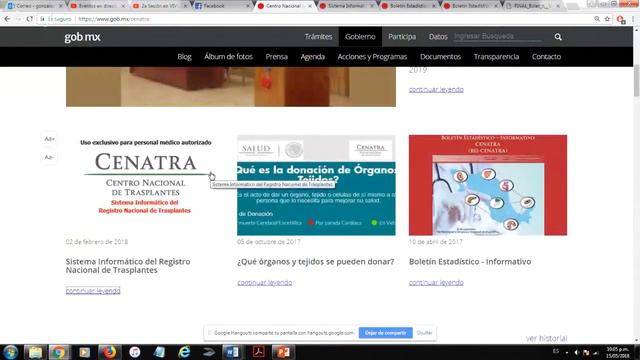This screenshot has width=640, height=360.
Task: Increase font size with Aa+ button
Action: coord(49,139)
